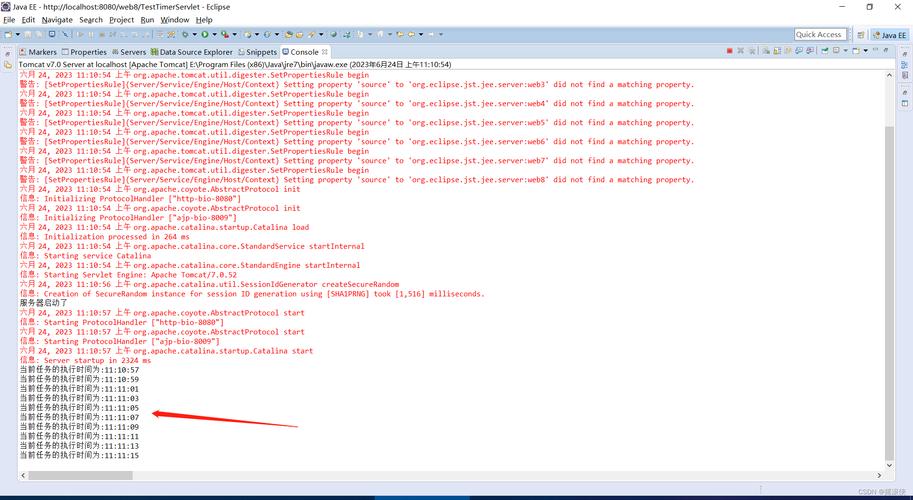Open the File menu

(x=9, y=20)
